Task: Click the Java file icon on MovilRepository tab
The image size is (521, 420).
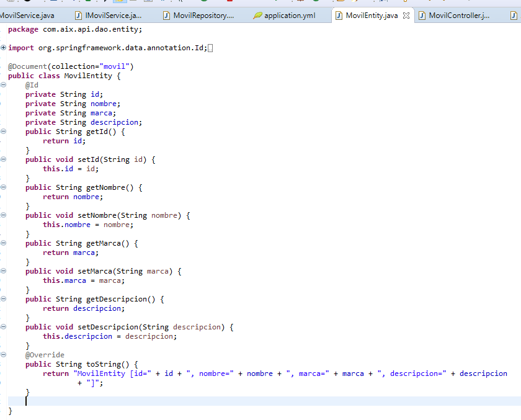Action: click(167, 16)
